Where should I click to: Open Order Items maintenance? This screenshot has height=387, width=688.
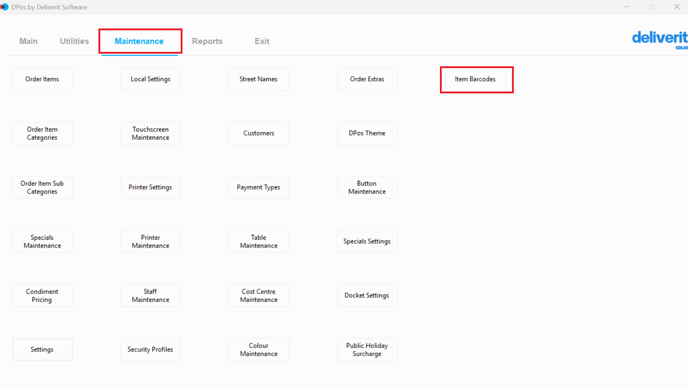pos(42,79)
